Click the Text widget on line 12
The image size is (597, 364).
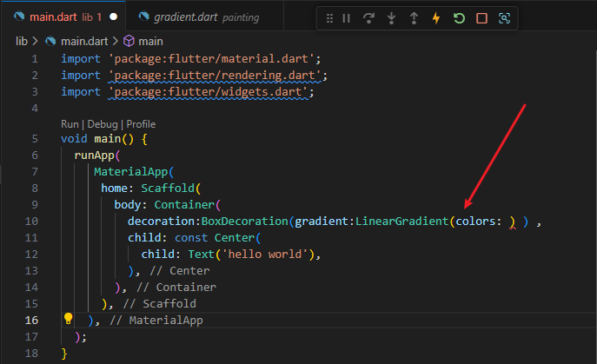coord(201,254)
